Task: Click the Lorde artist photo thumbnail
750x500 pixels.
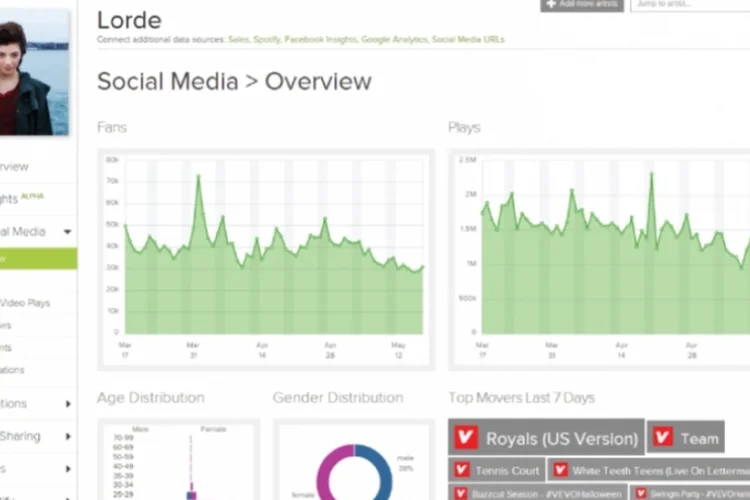Action: (x=34, y=72)
